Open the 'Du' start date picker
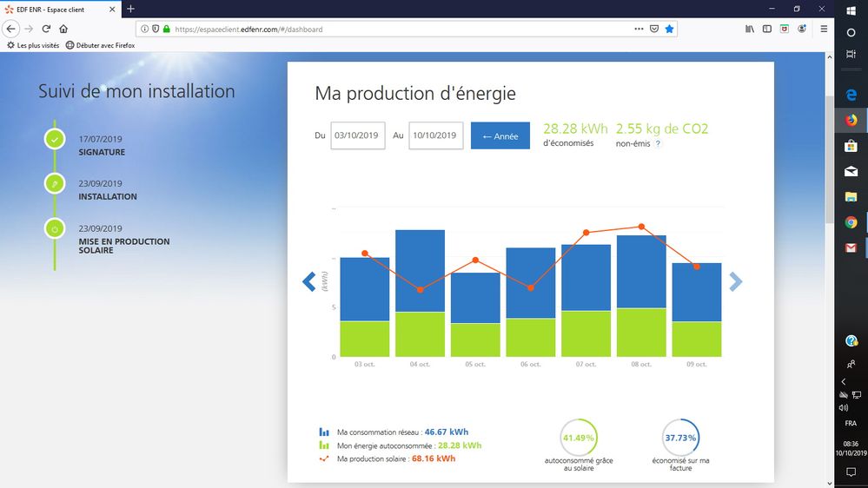The image size is (868, 488). click(x=357, y=135)
